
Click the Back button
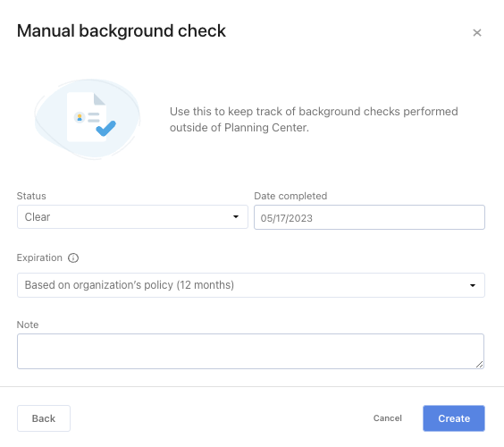[44, 418]
